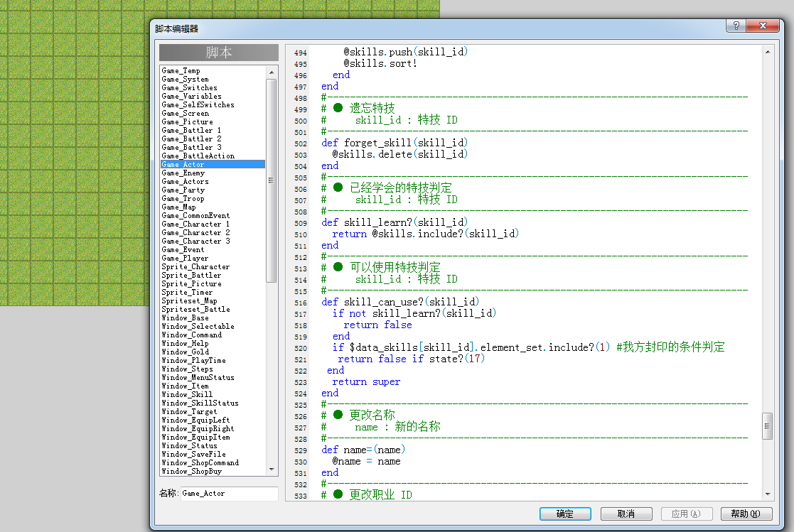
Task: Select Game_Picture script
Action: click(213, 122)
